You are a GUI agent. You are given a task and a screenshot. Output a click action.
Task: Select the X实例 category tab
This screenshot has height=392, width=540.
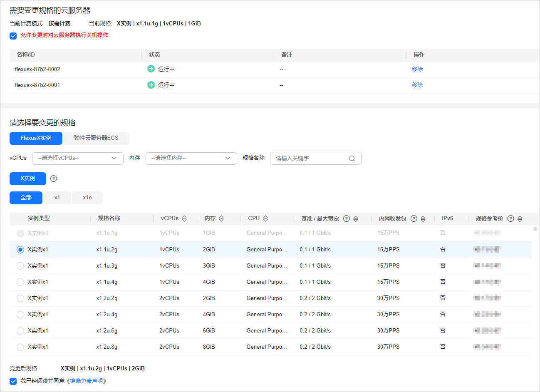pyautogui.click(x=28, y=179)
